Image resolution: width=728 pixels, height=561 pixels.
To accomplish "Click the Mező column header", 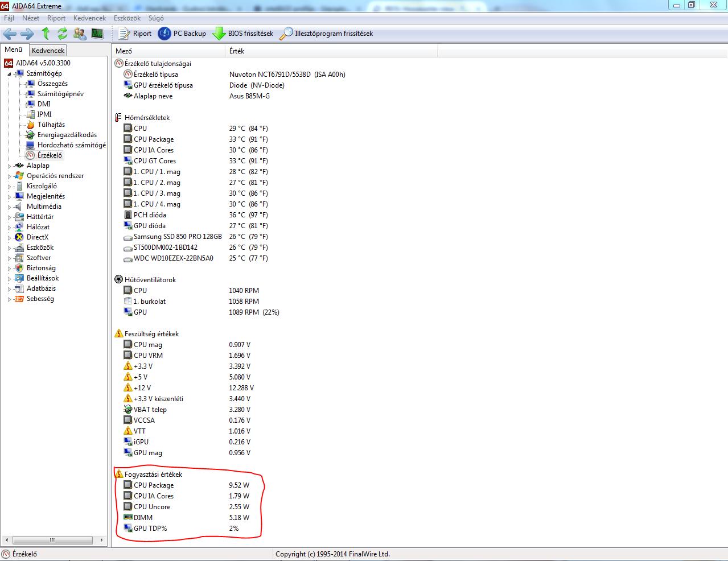I will click(x=169, y=51).
